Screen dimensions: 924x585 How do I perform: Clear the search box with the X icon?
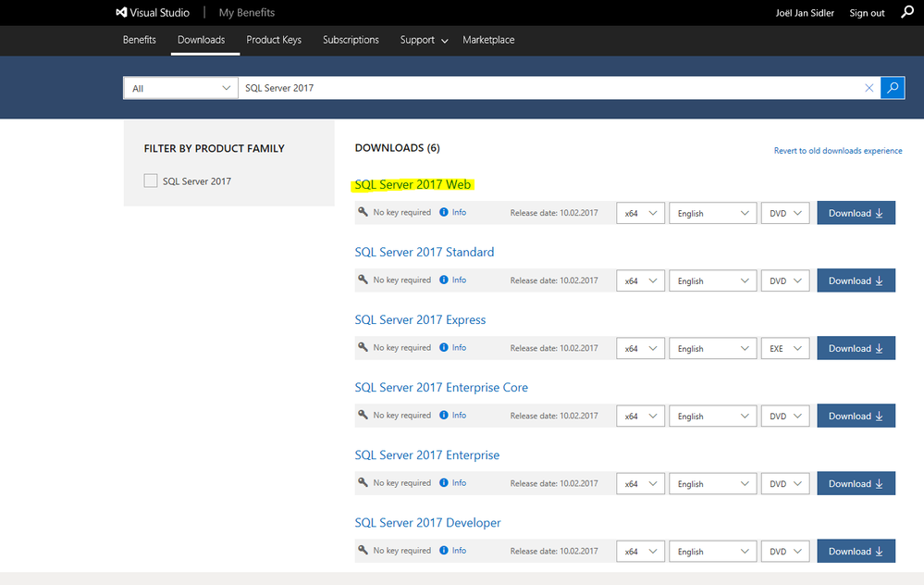pyautogui.click(x=869, y=88)
